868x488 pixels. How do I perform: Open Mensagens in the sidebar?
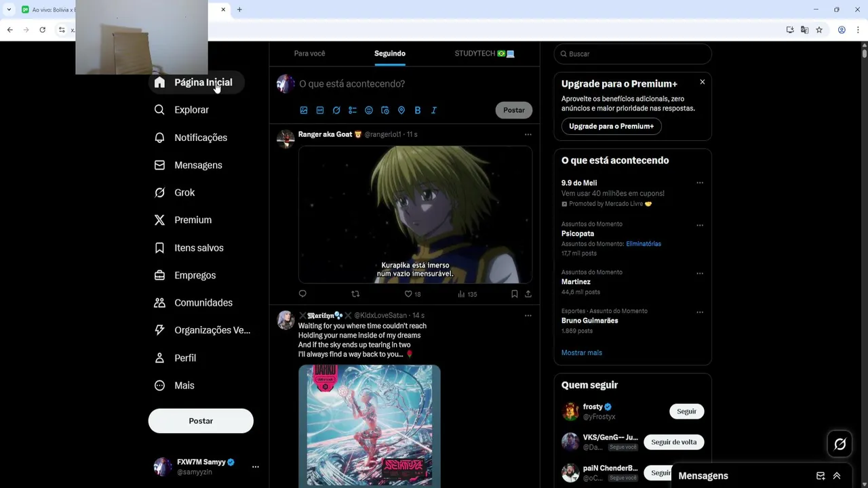(188, 165)
